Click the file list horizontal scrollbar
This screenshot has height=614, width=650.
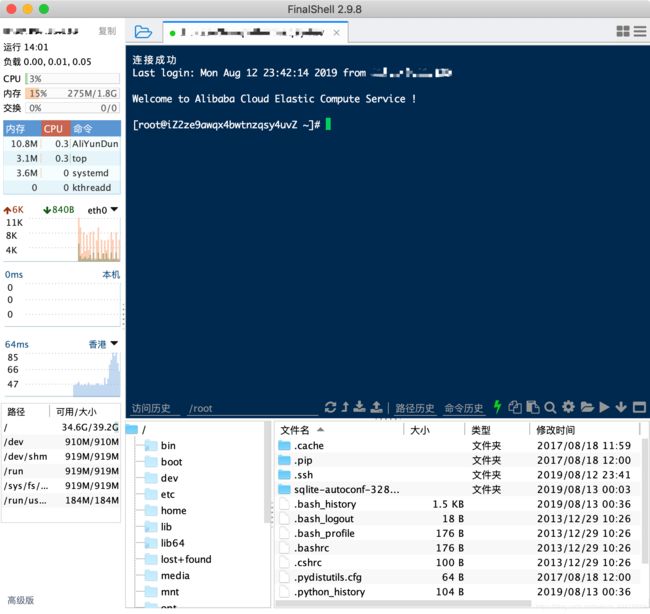[x=403, y=604]
